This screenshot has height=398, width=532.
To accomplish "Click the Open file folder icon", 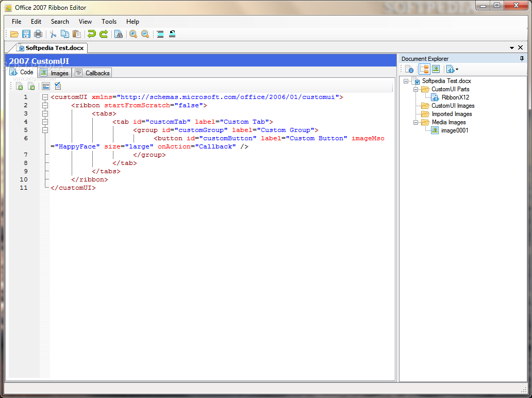I will point(14,34).
